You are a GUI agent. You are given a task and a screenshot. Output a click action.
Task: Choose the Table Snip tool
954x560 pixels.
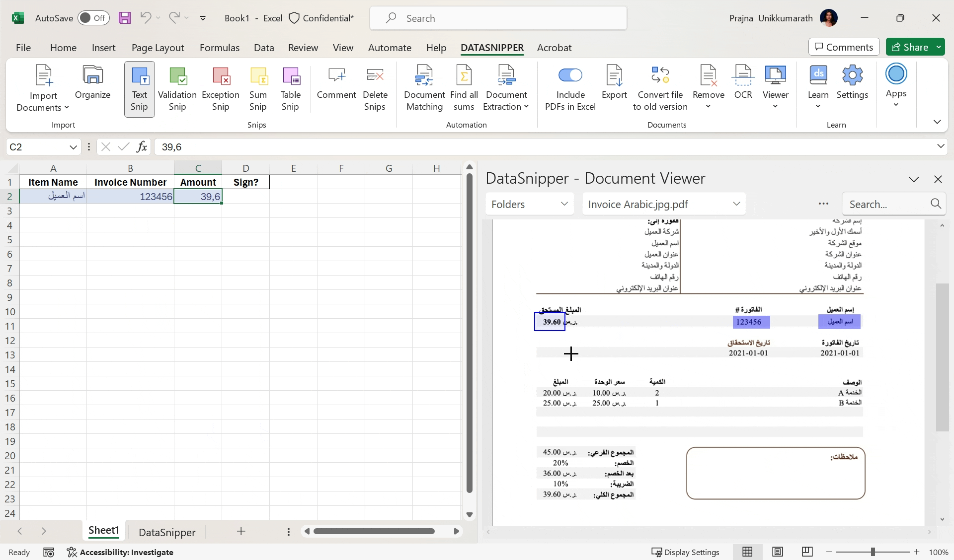291,88
